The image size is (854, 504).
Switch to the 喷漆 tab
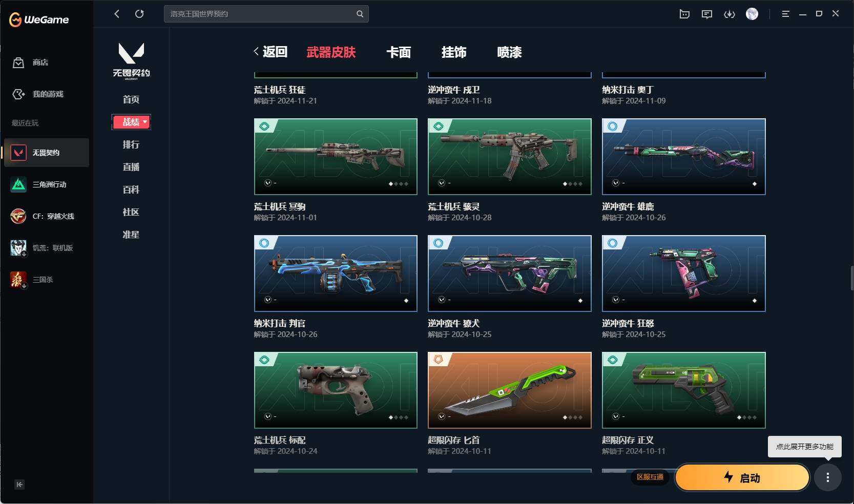(x=509, y=52)
